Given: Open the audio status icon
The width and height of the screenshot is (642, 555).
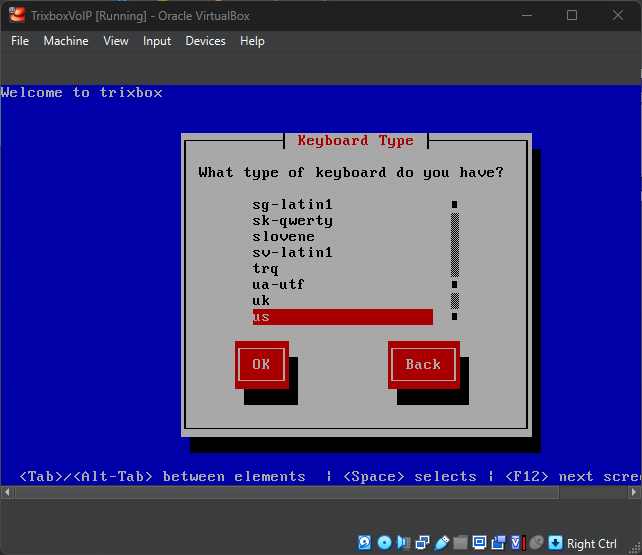Looking at the screenshot, I should (x=403, y=543).
